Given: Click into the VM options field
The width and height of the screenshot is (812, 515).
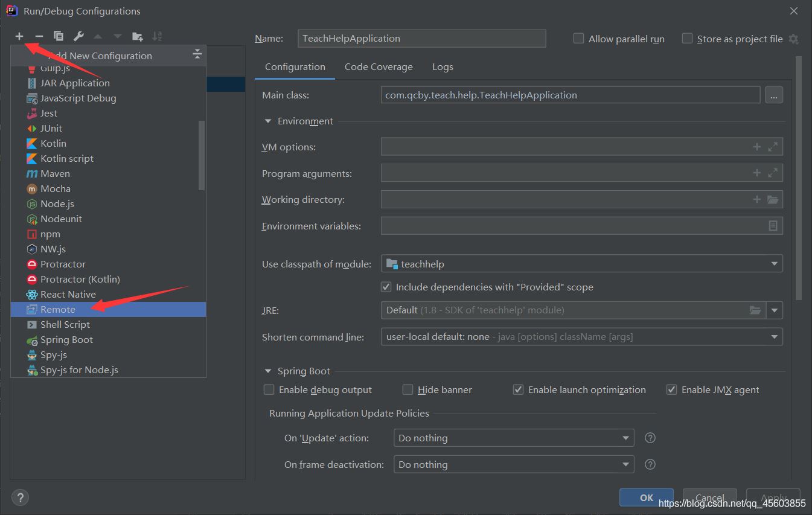Looking at the screenshot, I should [x=564, y=147].
